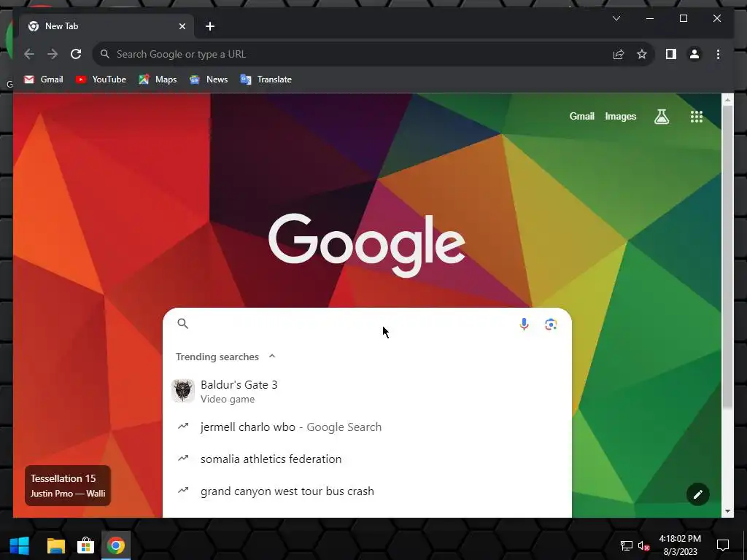Open the Windows Start menu
Image resolution: width=747 pixels, height=560 pixels.
pos(19,545)
